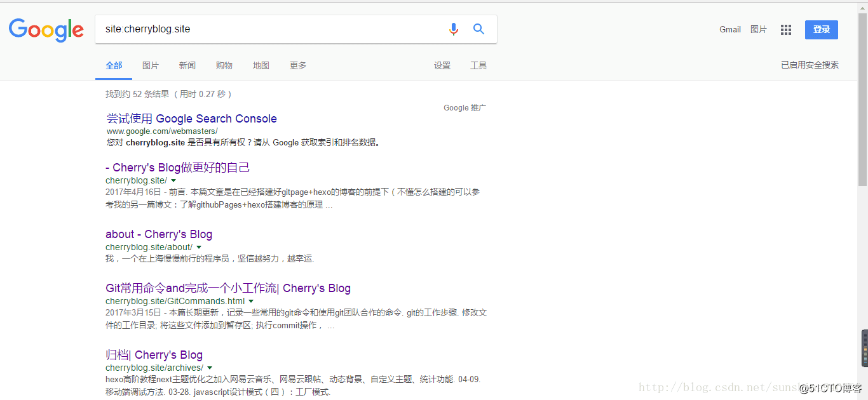Viewport: 868px width, 400px height.
Task: Switch to the 图片 search tab
Action: click(x=151, y=65)
